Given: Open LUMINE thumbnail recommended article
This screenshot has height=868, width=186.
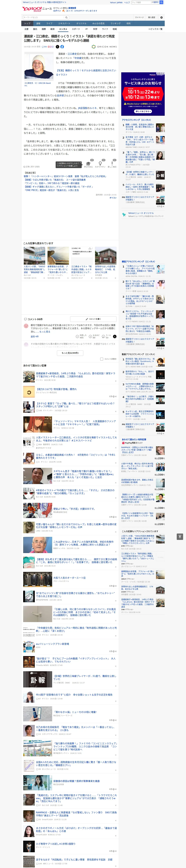Looking at the screenshot, I should pyautogui.click(x=34, y=256).
